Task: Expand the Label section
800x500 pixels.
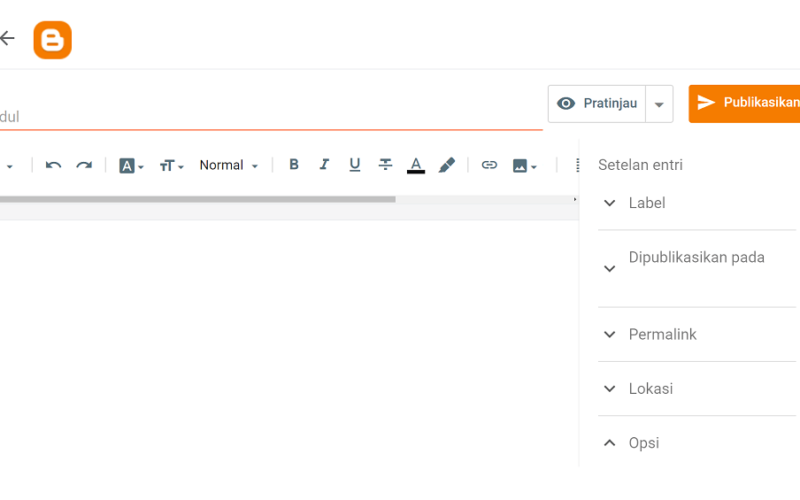Action: 697,203
